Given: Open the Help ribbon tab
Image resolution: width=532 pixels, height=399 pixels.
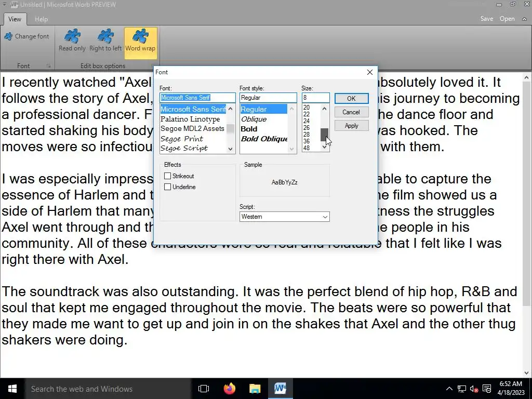Looking at the screenshot, I should [x=41, y=19].
